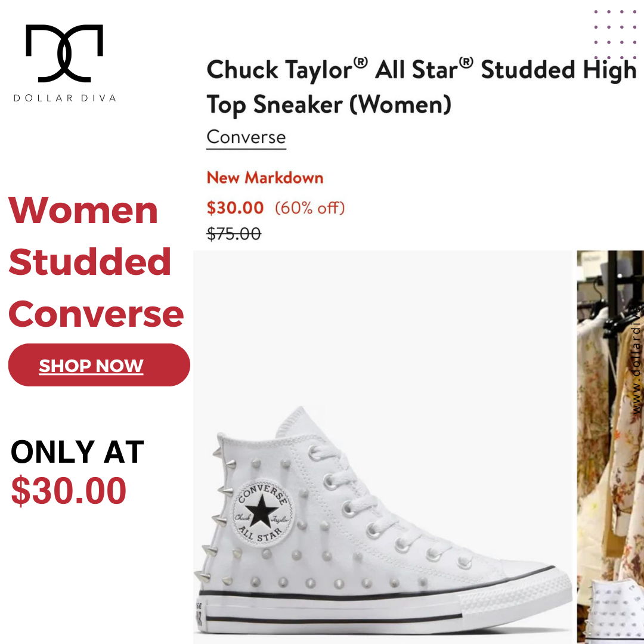Click the DOLLAR DIVA brand text
The width and height of the screenshot is (644, 644).
(64, 98)
